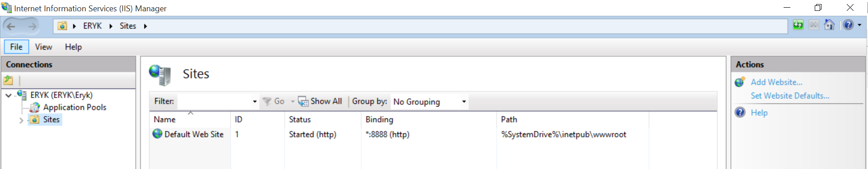The image size is (868, 169).
Task: Open the View menu
Action: coord(44,47)
